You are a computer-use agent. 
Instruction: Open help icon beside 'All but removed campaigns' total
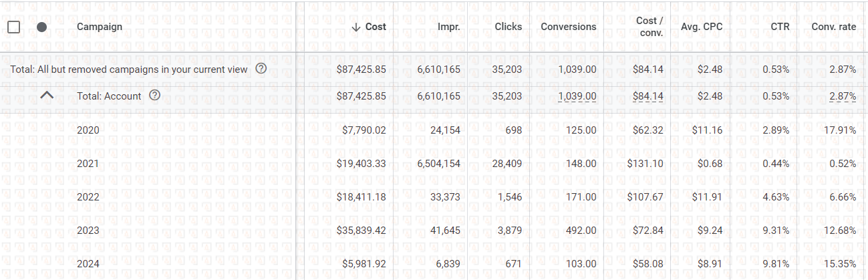[261, 69]
